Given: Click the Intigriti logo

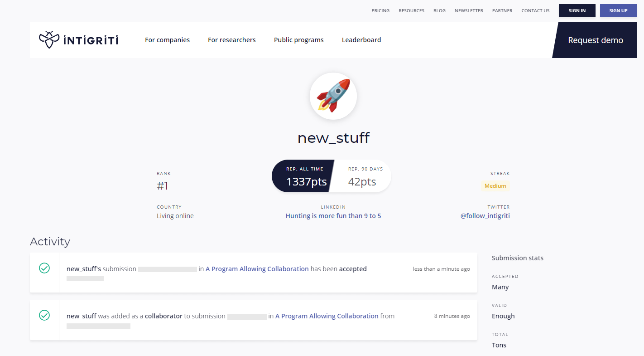Looking at the screenshot, I should [x=78, y=40].
